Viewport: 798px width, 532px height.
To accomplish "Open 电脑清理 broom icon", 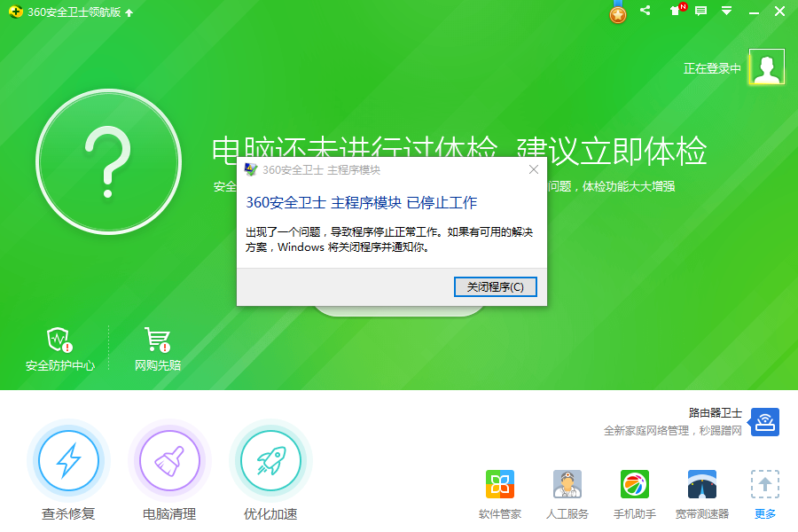I will tap(169, 460).
